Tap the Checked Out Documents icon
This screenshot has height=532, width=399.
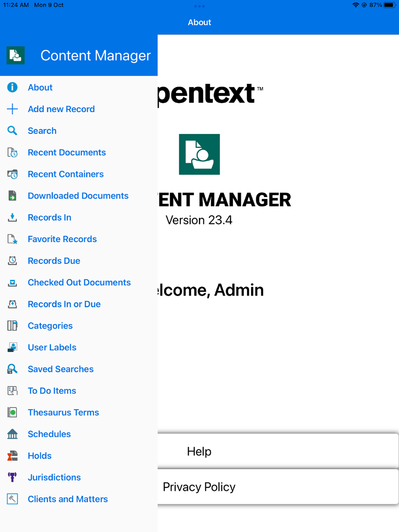click(12, 282)
